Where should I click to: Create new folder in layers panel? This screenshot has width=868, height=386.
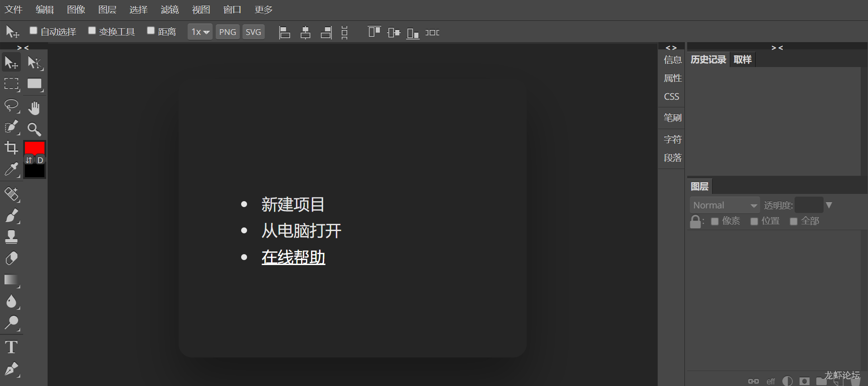(821, 381)
